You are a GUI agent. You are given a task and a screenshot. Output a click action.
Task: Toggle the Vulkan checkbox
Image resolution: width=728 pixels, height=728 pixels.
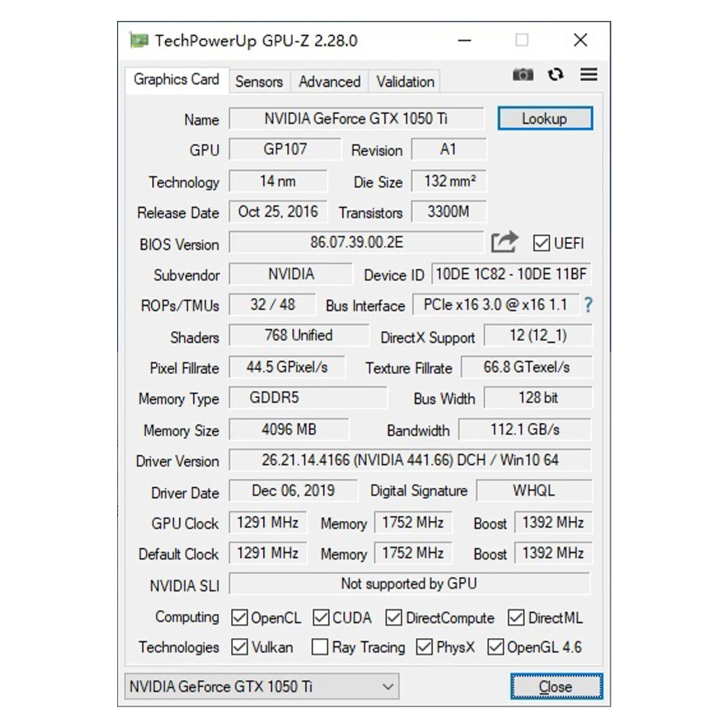[240, 647]
